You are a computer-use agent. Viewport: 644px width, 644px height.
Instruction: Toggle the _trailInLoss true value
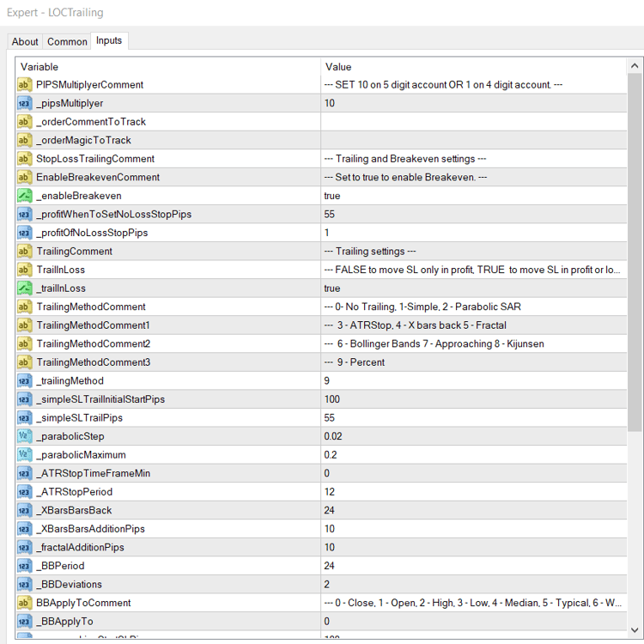[x=473, y=288]
